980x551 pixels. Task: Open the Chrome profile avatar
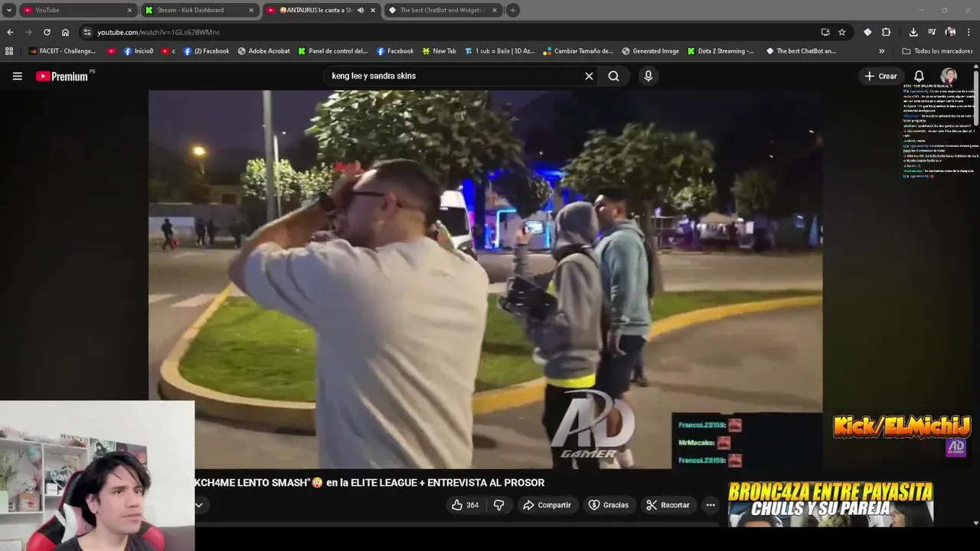point(950,32)
